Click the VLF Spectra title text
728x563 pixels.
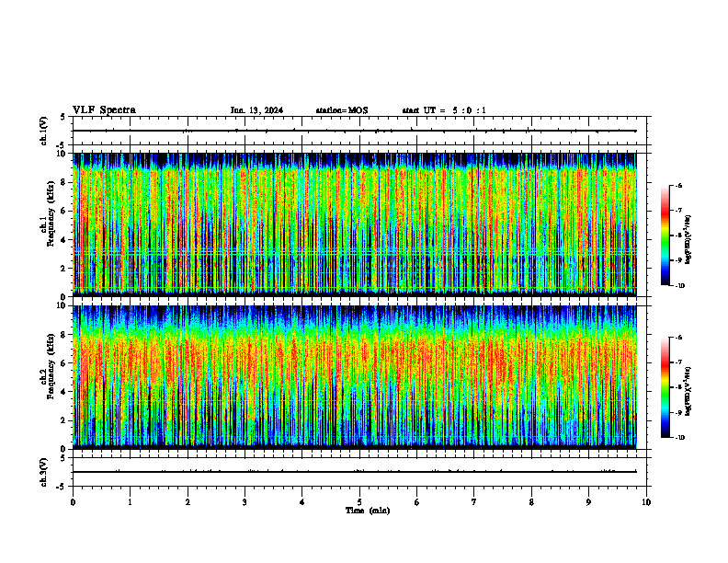[x=104, y=110]
